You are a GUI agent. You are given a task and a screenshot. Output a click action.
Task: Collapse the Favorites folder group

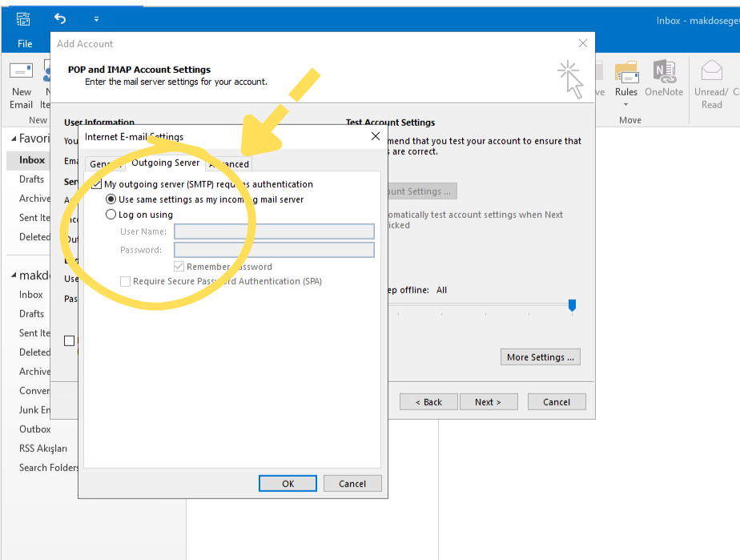(x=14, y=139)
